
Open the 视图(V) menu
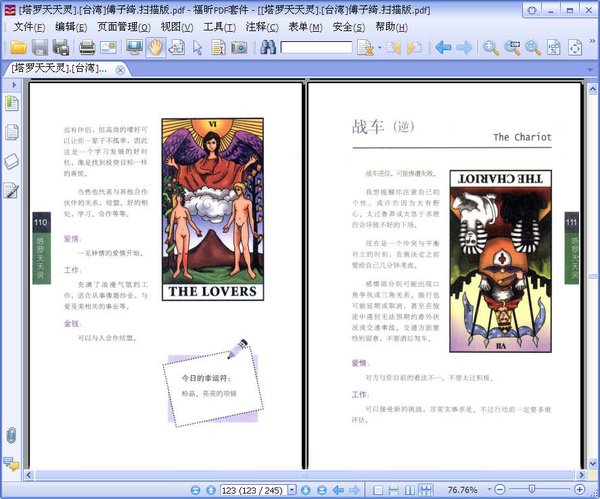[x=177, y=27]
